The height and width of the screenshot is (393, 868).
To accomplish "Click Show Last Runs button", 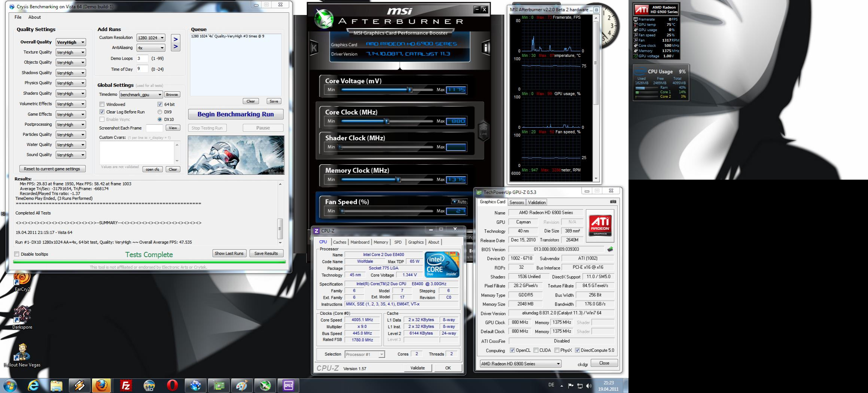I will tap(229, 253).
